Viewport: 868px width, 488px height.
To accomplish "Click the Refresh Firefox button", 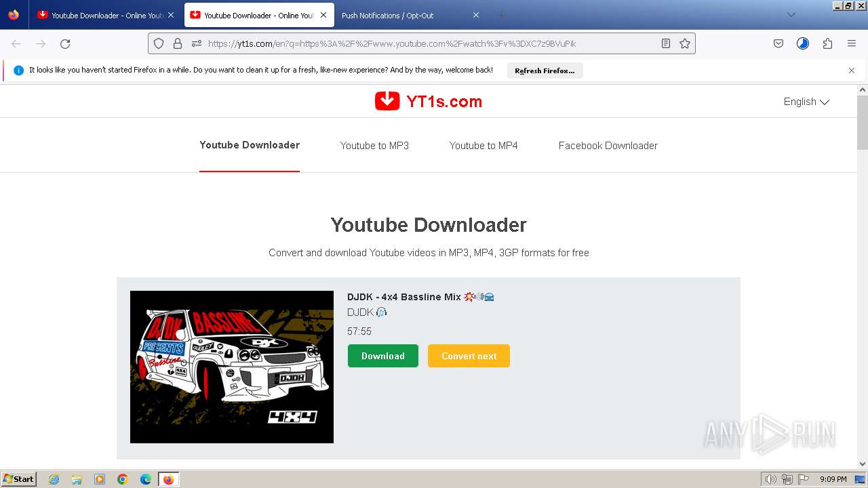I will pyautogui.click(x=545, y=70).
